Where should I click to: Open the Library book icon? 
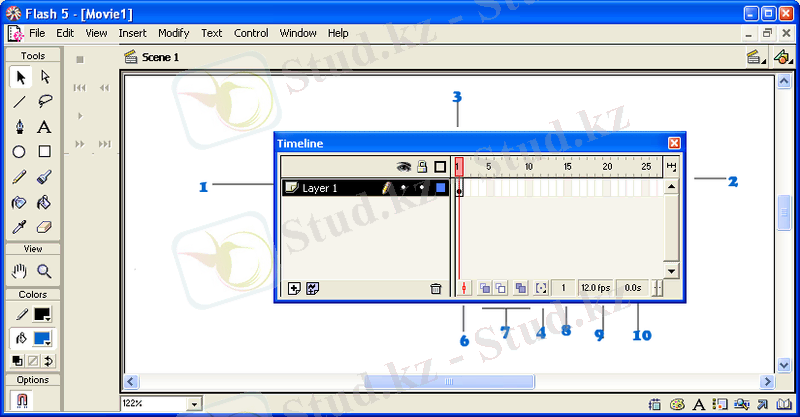click(x=784, y=404)
